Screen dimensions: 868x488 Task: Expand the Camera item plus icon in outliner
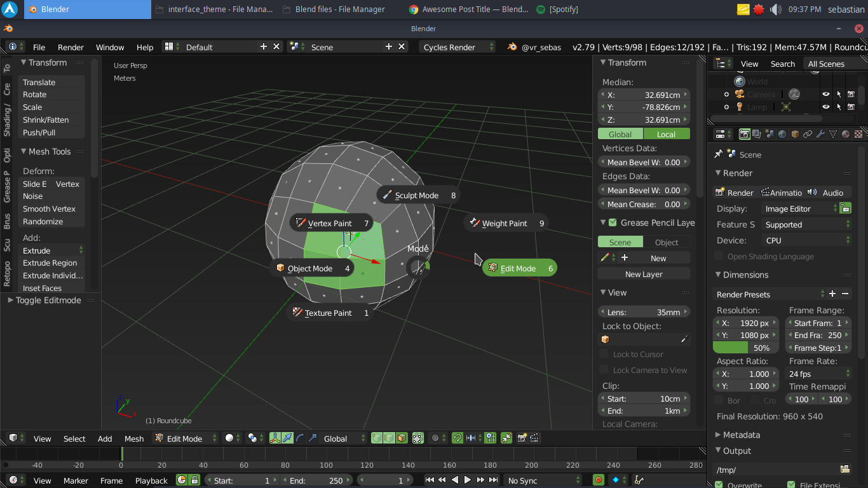[726, 94]
